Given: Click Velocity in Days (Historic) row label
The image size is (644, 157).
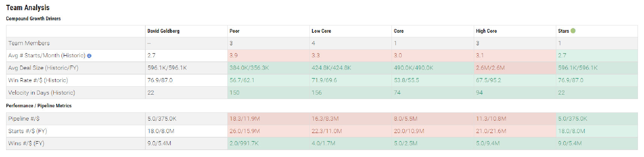Looking at the screenshot, I should pos(41,93).
